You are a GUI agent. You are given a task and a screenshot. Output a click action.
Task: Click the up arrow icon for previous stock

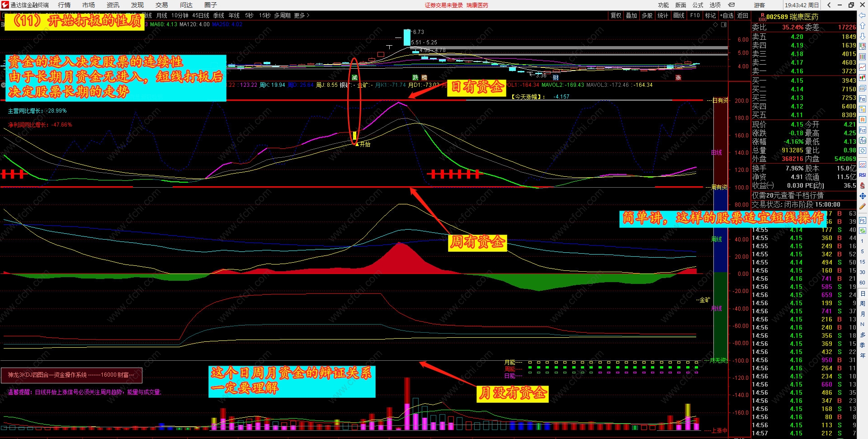(863, 26)
